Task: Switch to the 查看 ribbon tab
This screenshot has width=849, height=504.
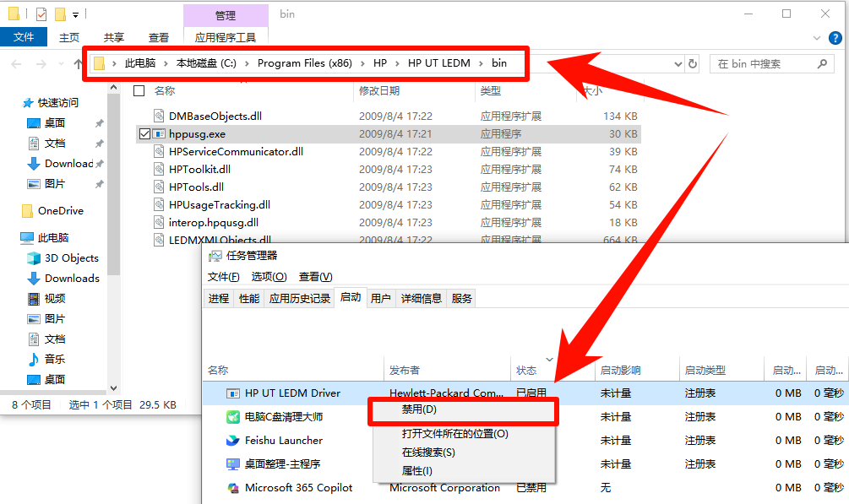Action: click(159, 37)
